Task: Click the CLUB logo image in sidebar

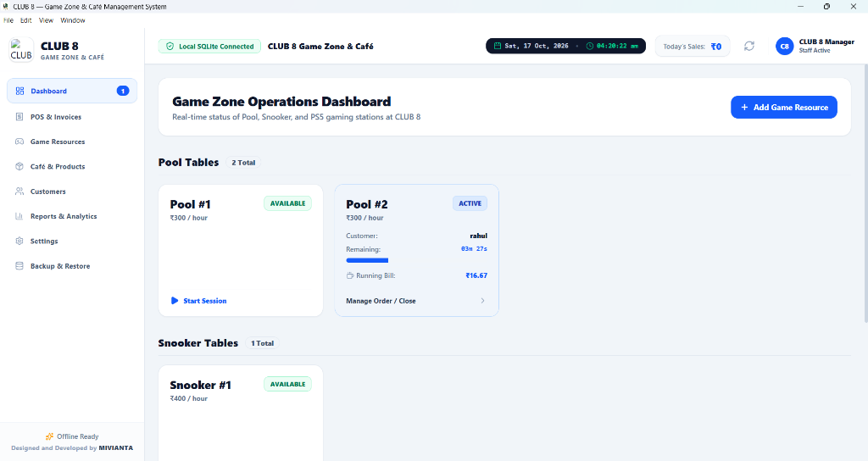Action: [x=21, y=50]
